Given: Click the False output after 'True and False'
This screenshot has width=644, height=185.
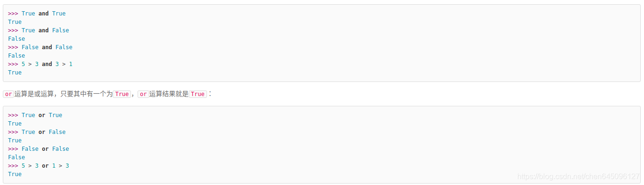Looking at the screenshot, I should tap(16, 39).
